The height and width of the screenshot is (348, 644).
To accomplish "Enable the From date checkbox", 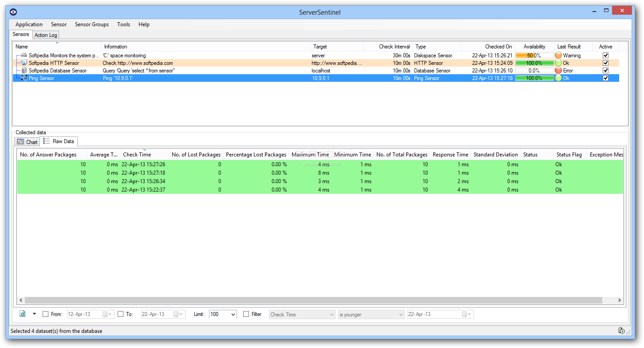I will pyautogui.click(x=46, y=314).
